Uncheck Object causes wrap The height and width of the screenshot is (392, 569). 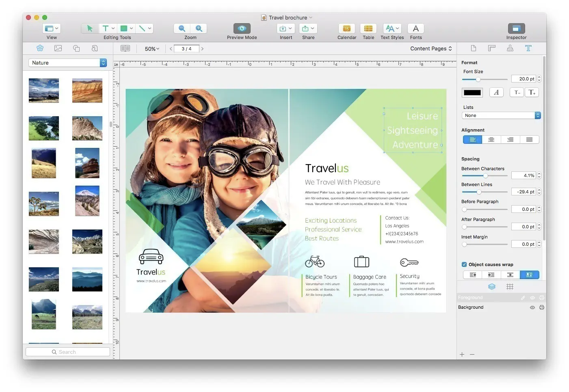point(464,264)
